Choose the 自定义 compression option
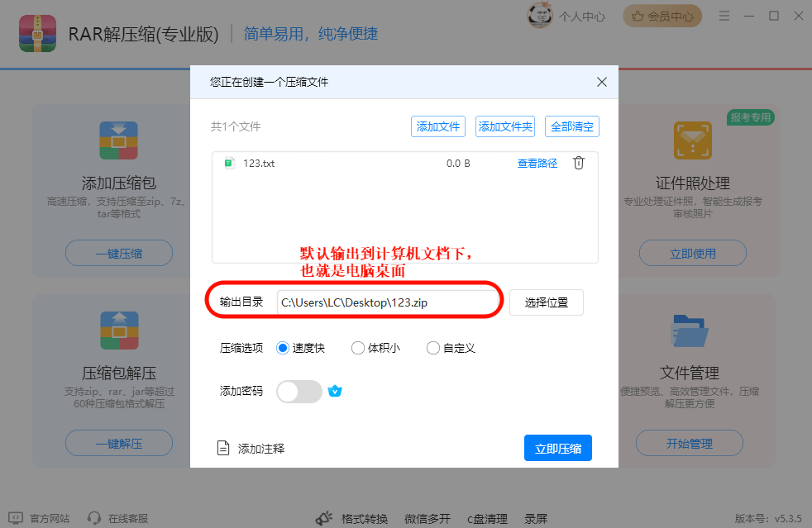 click(432, 348)
